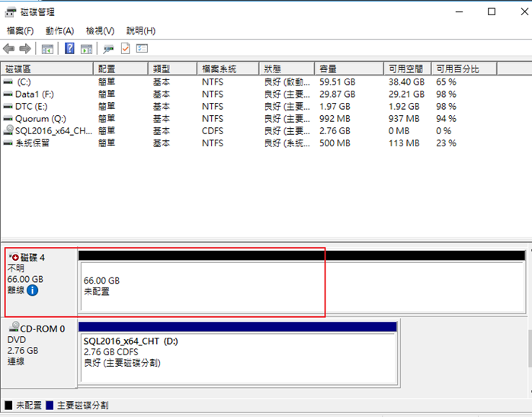Screen dimensions: 532x417
Task: Click the blue Help question mark icon
Action: [69, 49]
